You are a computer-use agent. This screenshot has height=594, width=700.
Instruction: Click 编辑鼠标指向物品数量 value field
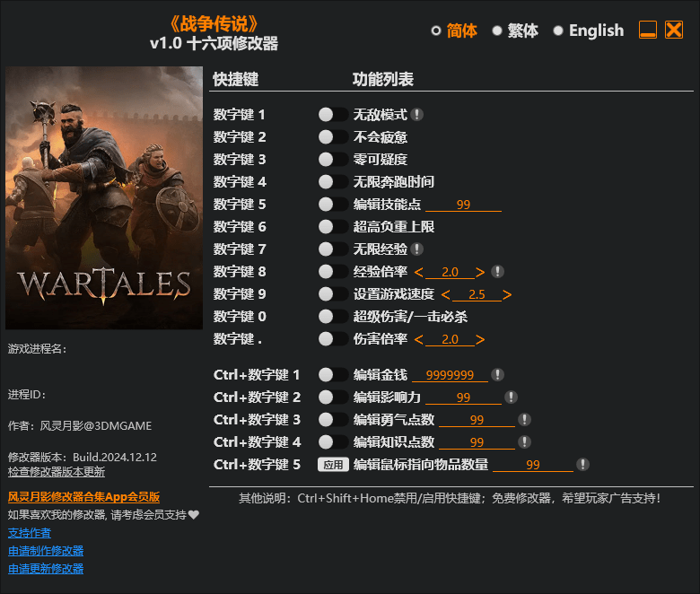[532, 465]
